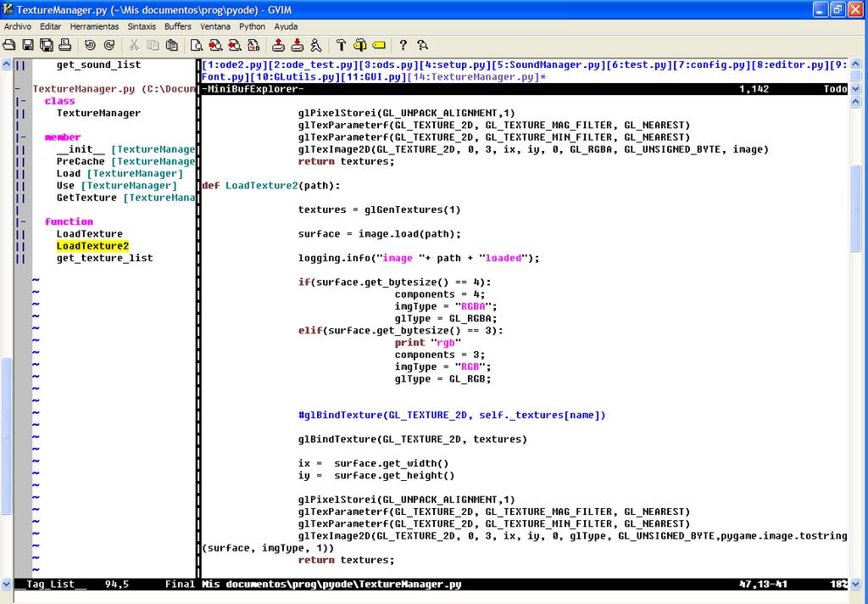Click the Save All files icon
Screen dimensions: 868x604
point(47,45)
